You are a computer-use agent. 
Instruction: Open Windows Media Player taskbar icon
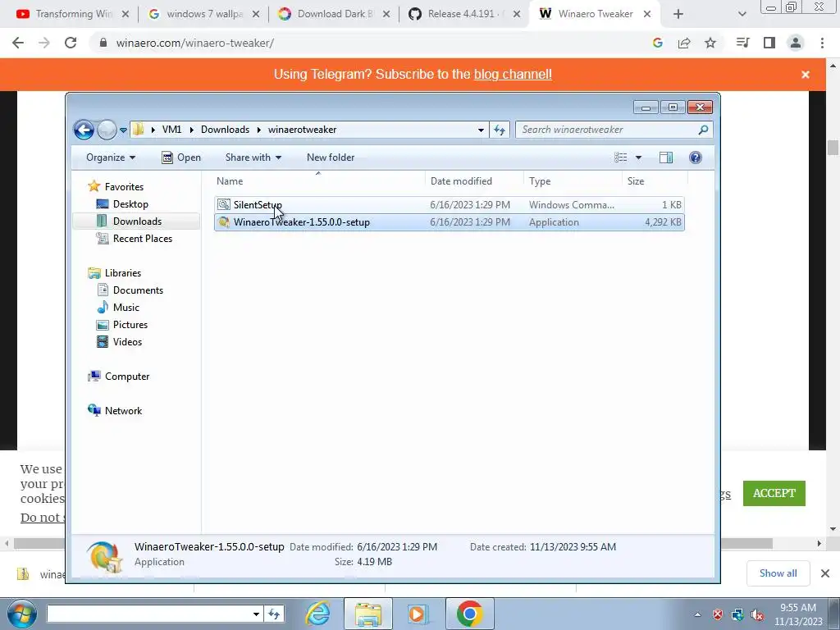click(418, 614)
